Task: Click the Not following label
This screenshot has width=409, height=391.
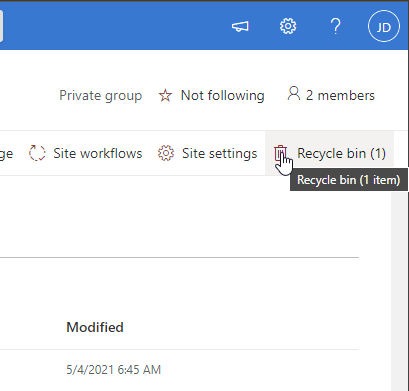Action: (223, 95)
